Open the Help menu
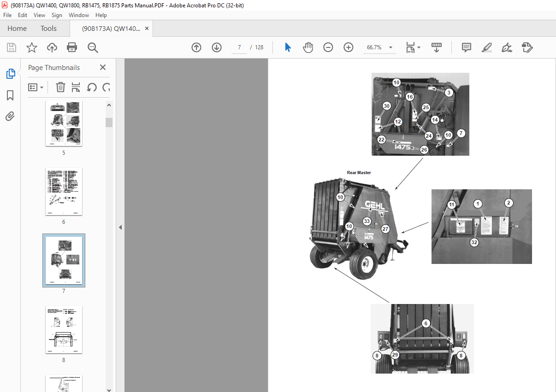The height and width of the screenshot is (392, 556). pos(101,15)
